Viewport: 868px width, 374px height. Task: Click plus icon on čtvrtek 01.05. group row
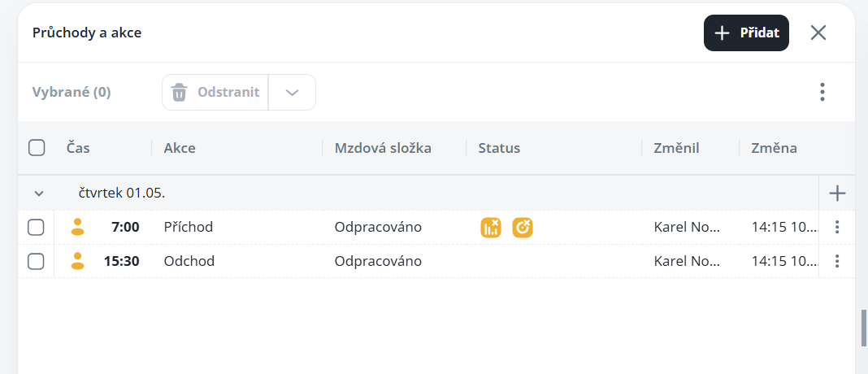coord(837,194)
